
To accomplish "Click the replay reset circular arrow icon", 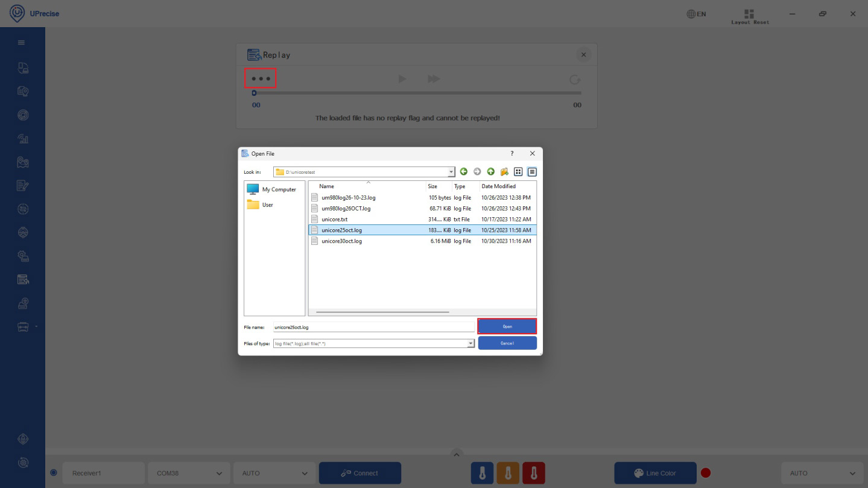I will click(x=574, y=80).
